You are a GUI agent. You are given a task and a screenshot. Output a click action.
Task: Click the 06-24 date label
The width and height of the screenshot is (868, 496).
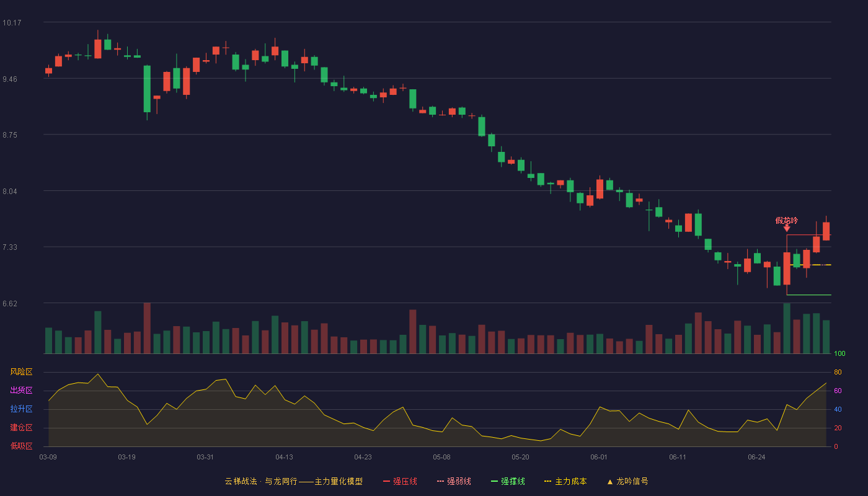tap(756, 457)
